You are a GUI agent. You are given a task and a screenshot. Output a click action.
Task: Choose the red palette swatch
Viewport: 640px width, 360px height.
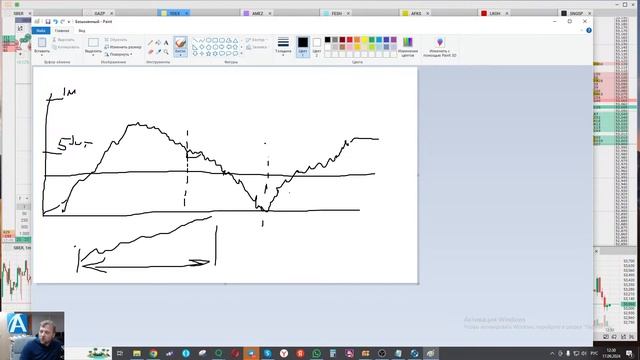pos(349,40)
